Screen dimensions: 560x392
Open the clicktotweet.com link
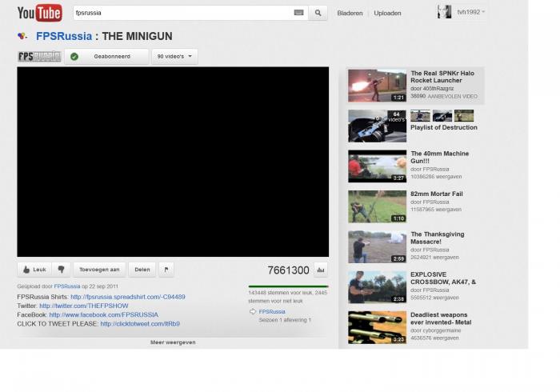tap(140, 324)
